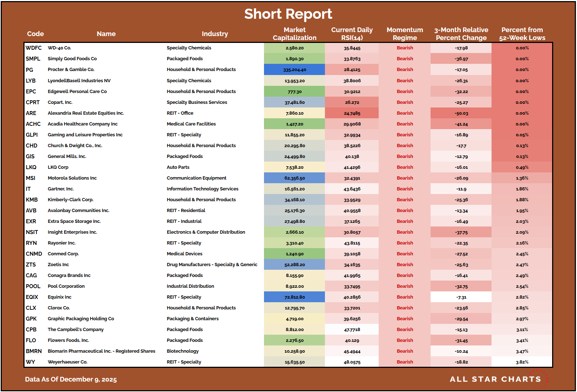Click the Procter & Gamble Co. name
The image size is (577, 392).
click(x=71, y=70)
